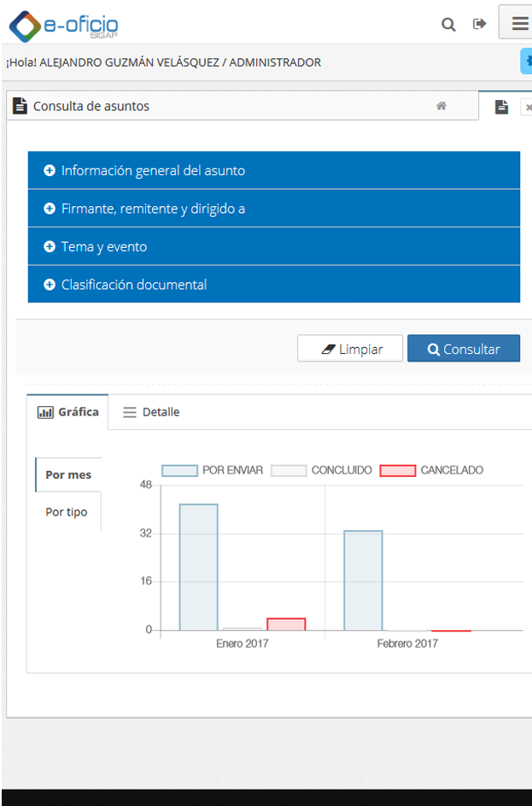Image resolution: width=532 pixels, height=806 pixels.
Task: Switch to the Gráfica tab
Action: (x=67, y=412)
